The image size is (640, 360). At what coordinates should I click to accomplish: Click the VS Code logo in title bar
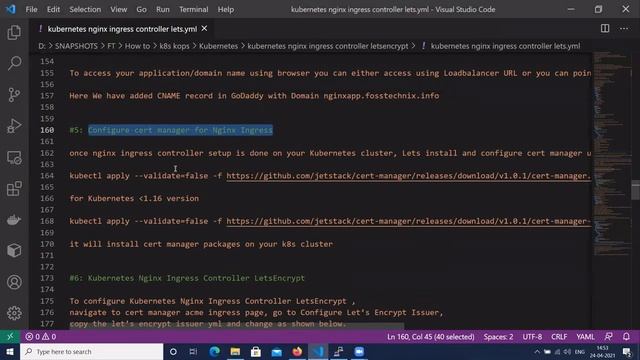pos(11,9)
